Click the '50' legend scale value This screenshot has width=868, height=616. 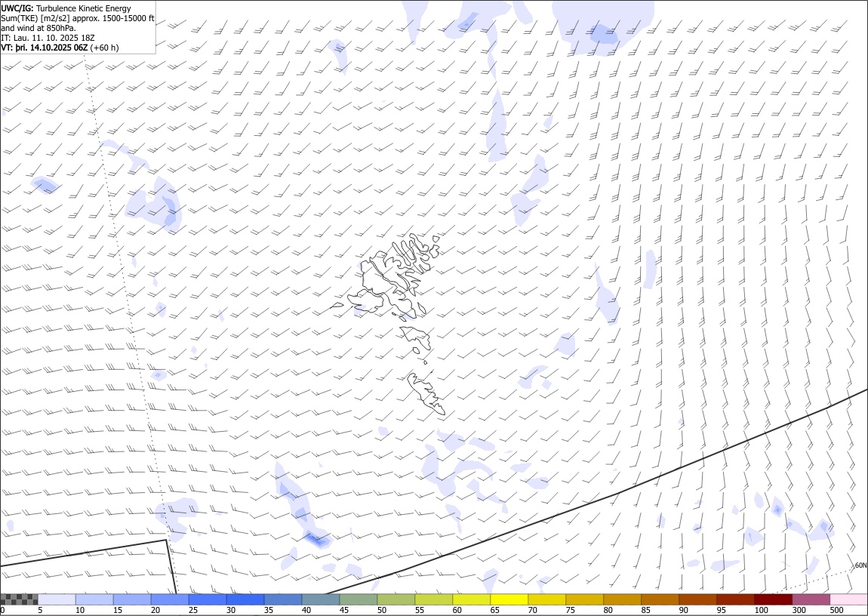[x=381, y=610]
